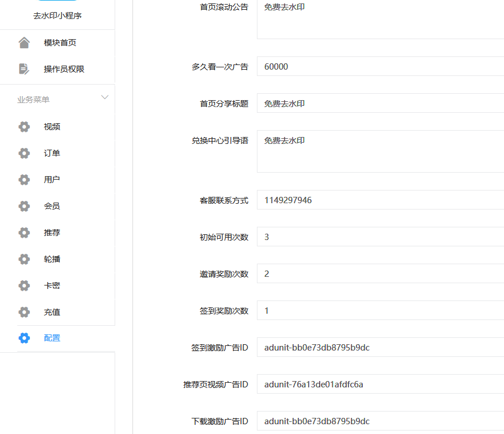Select the 推荐页视频广告ID input field
This screenshot has height=434, width=504.
point(380,384)
